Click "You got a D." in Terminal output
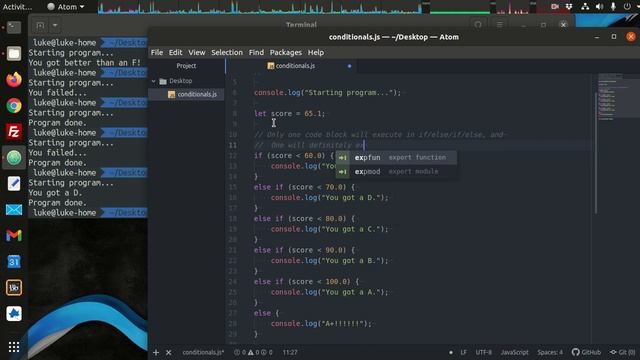640x360 pixels. [x=55, y=193]
